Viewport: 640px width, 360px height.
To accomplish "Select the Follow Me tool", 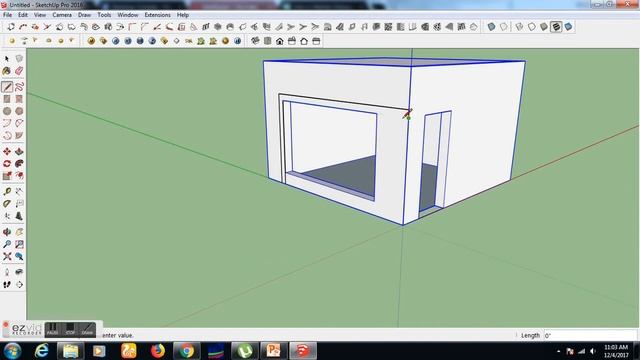I will point(19,164).
